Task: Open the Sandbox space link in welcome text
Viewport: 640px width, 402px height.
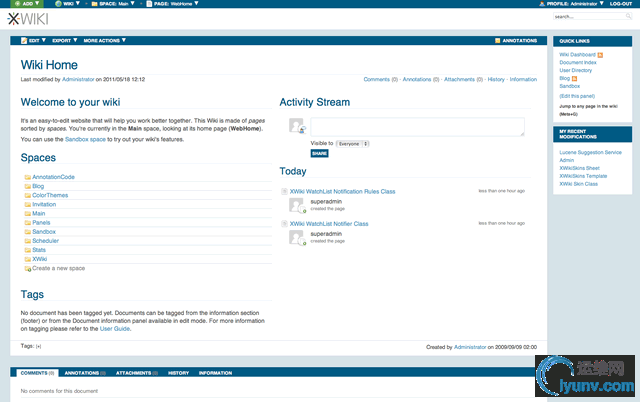Action: tap(85, 139)
